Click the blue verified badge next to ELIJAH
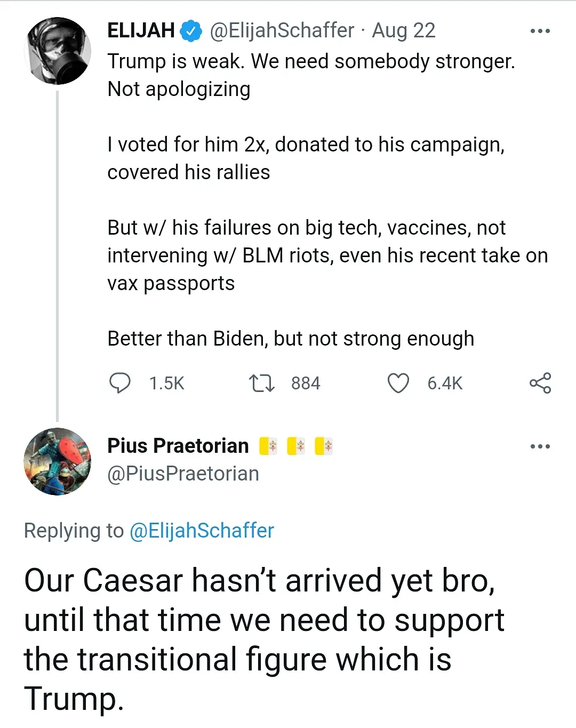This screenshot has width=576, height=728. pos(191,31)
